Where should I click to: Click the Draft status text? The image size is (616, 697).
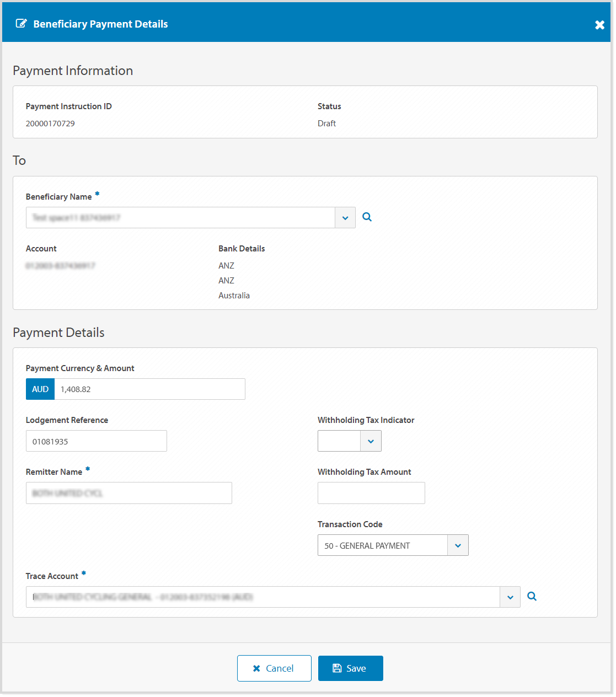[326, 124]
